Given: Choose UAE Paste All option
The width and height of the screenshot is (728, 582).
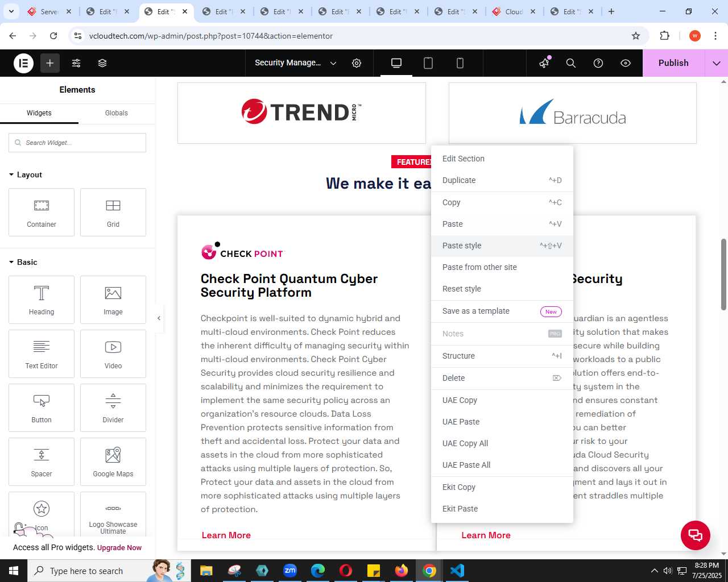Looking at the screenshot, I should (x=502, y=465).
